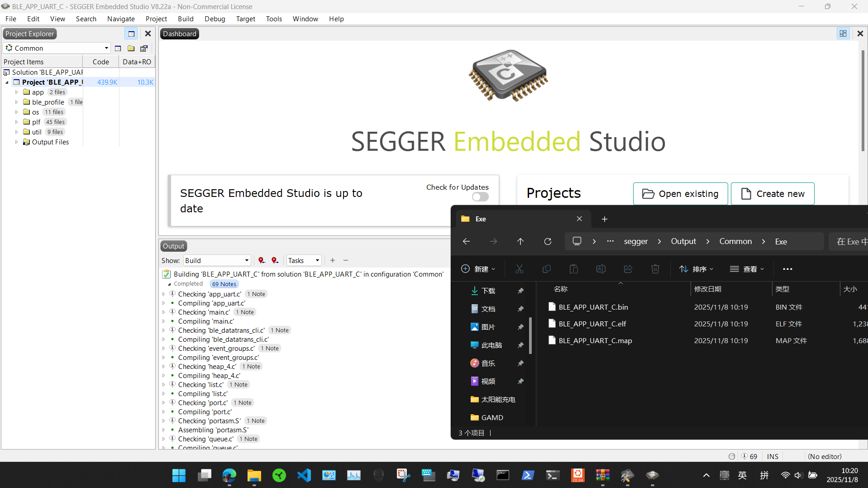Open the Build menu
This screenshot has height=488, width=868.
(186, 19)
